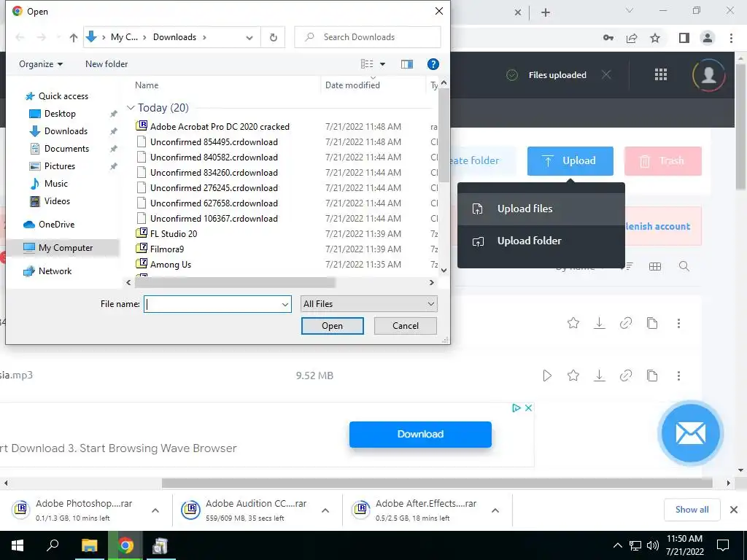Click Downloads in the address breadcrumb
This screenshot has height=560, width=747.
click(174, 37)
